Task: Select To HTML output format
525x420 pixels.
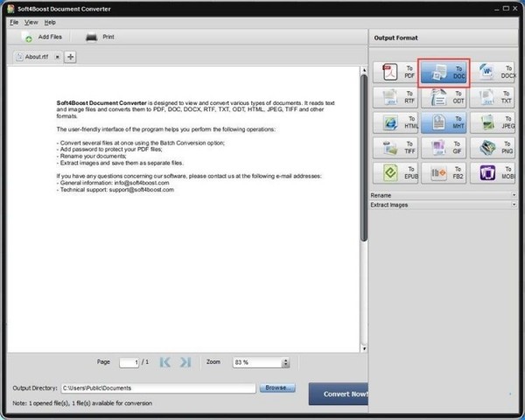Action: click(x=394, y=122)
